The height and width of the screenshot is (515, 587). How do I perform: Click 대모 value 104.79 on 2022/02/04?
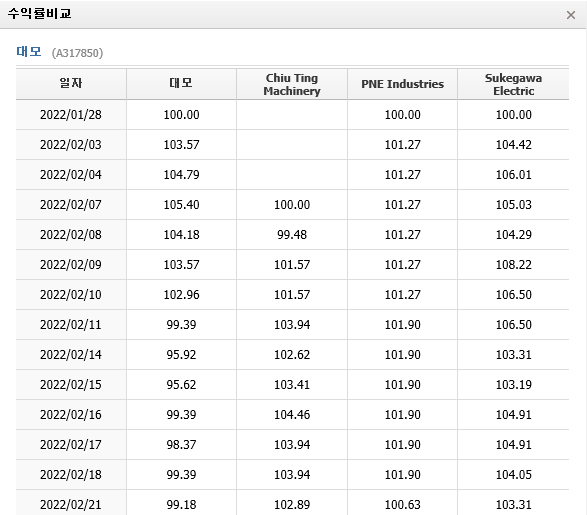[181, 174]
